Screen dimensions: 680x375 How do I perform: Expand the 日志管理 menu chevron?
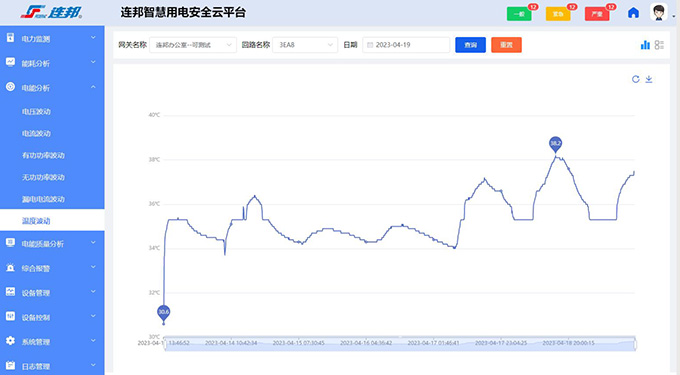tap(93, 365)
